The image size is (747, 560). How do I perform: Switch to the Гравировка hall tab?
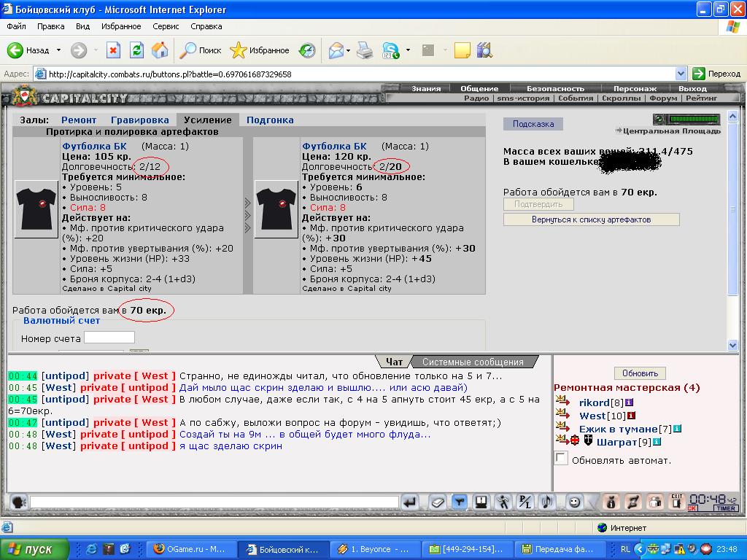139,120
